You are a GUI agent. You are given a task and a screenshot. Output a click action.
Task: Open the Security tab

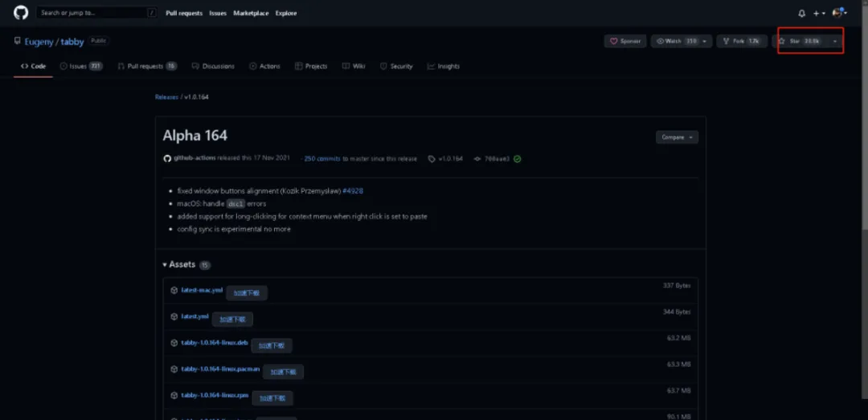coord(396,67)
